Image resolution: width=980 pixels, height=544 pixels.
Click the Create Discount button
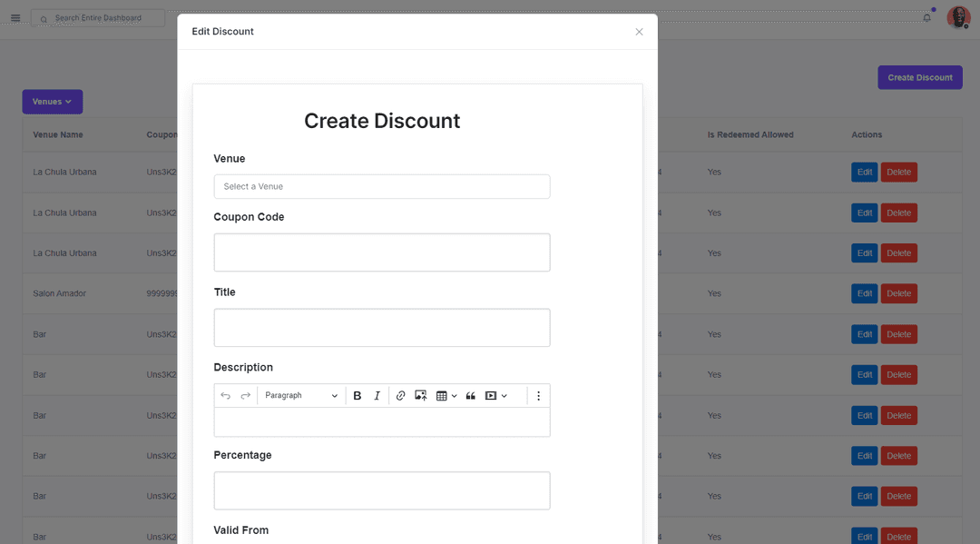920,77
